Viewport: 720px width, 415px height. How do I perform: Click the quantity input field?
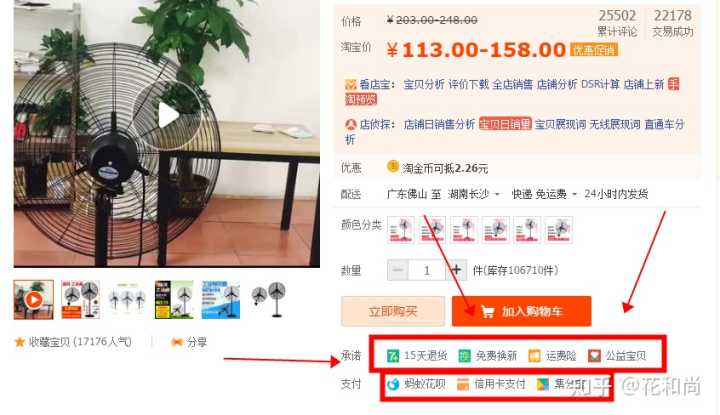click(x=427, y=270)
